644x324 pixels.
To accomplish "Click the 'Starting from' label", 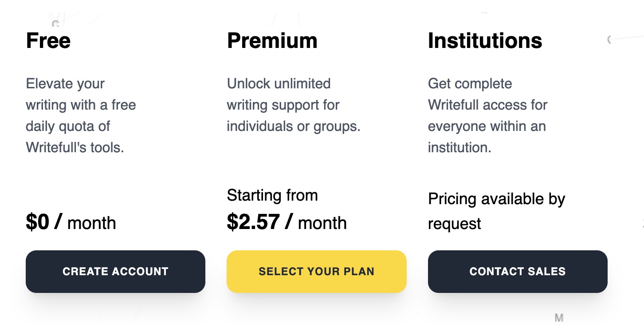I will tap(272, 195).
